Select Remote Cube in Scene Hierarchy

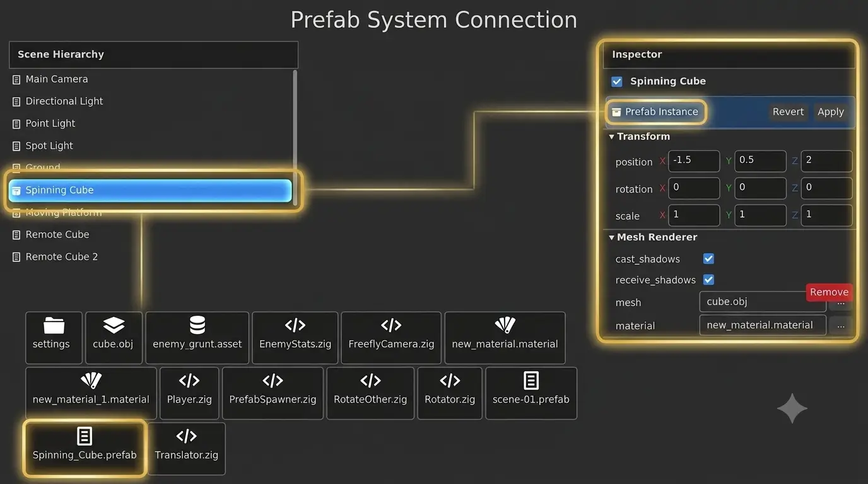[151, 235]
